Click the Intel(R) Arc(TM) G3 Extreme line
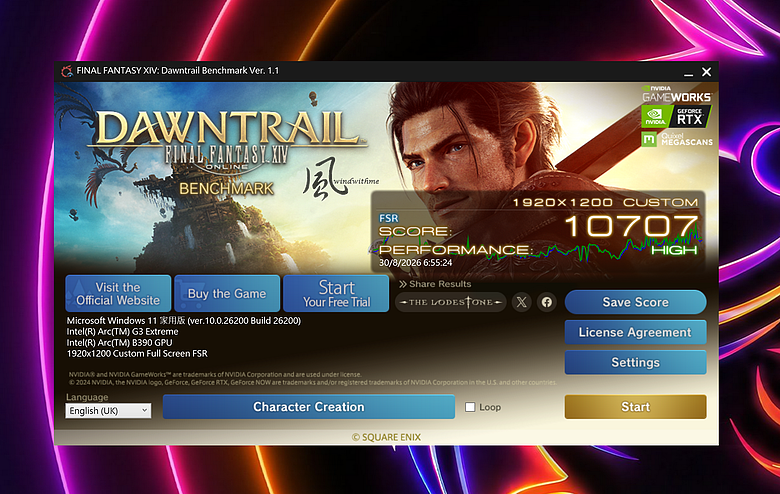780x494 pixels. [x=122, y=331]
